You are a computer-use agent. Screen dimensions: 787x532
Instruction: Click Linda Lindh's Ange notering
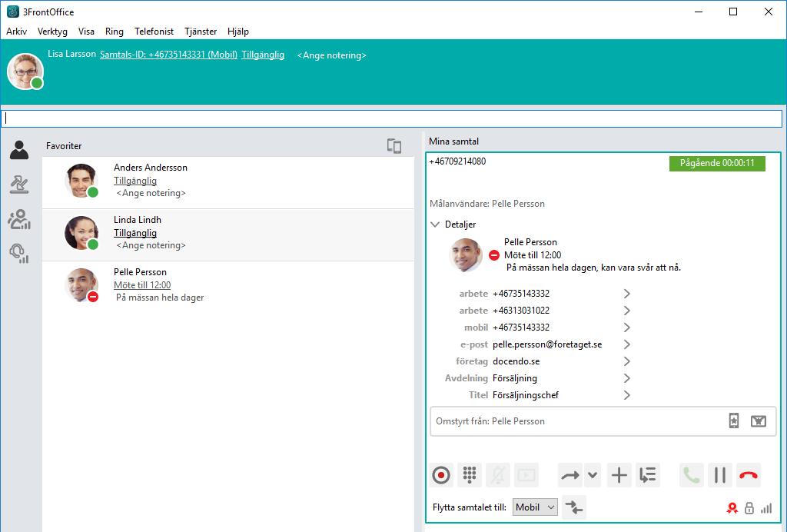151,245
